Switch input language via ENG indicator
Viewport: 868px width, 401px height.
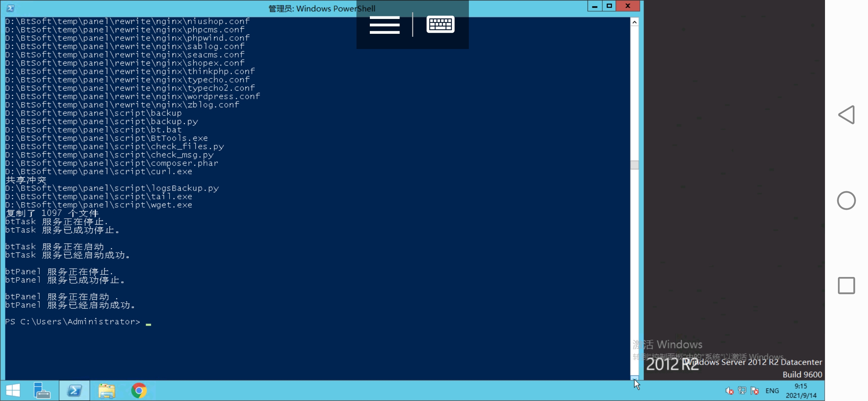pyautogui.click(x=772, y=391)
